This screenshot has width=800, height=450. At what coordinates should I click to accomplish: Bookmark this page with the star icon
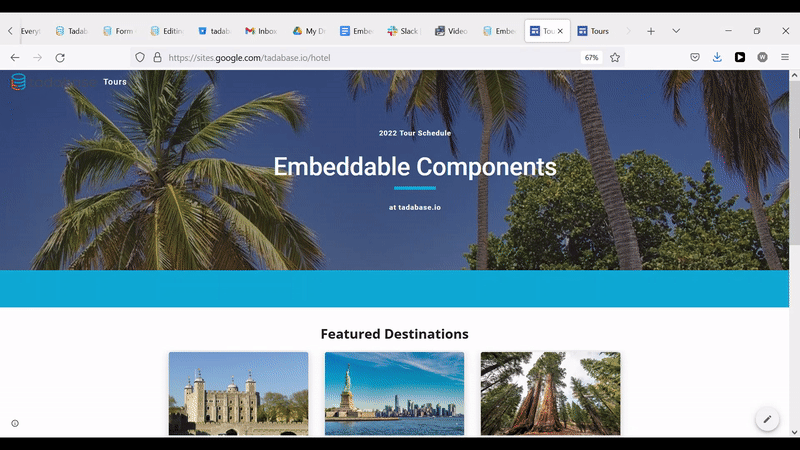coord(615,58)
